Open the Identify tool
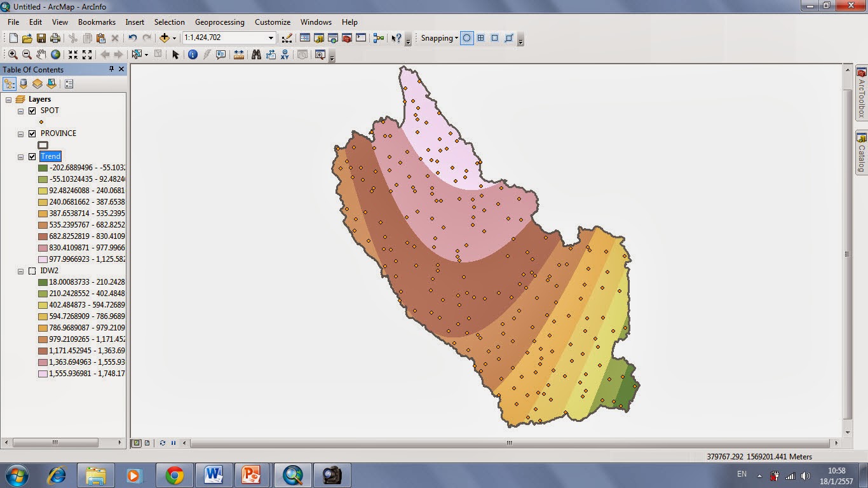Screen dimensions: 868x488 pos(192,55)
